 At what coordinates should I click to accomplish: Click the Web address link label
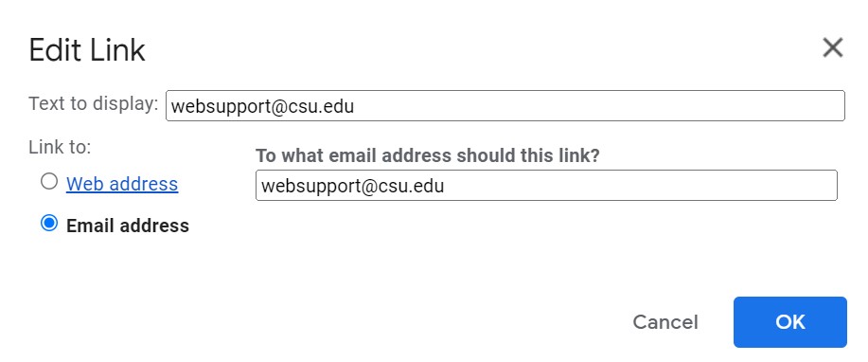tap(122, 184)
